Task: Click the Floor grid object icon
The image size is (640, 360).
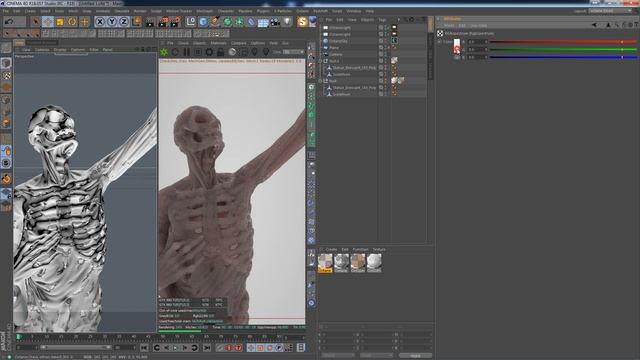Action: tap(263, 22)
